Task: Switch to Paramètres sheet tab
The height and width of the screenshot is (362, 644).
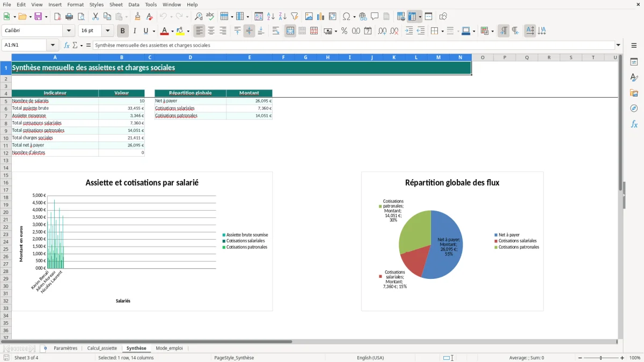Action: coord(65,348)
